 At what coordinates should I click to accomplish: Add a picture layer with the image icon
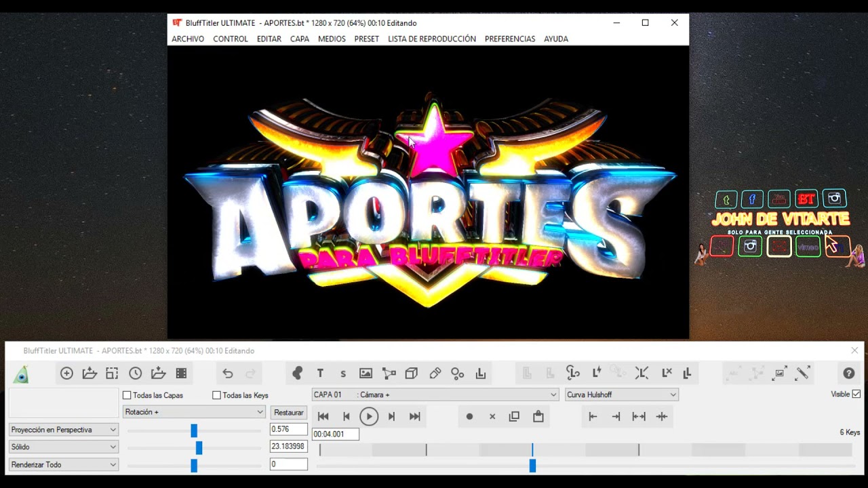point(366,373)
